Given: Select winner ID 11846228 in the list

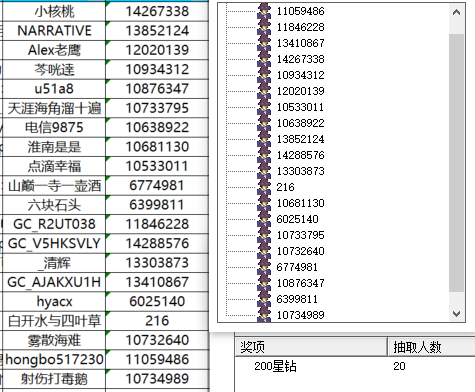Looking at the screenshot, I should [300, 27].
